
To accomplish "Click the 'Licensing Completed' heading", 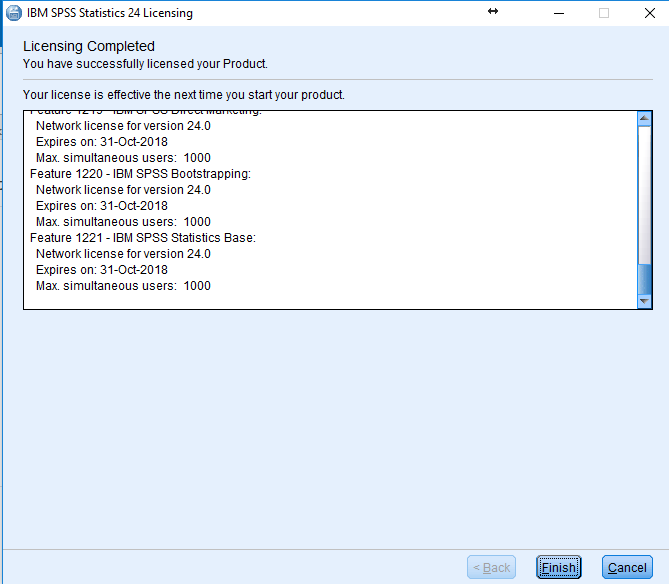I will [89, 46].
